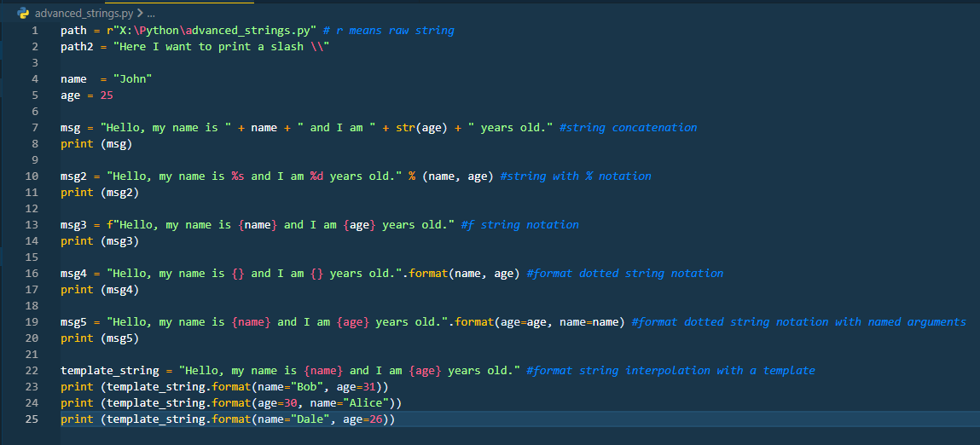Click the number 26 on line 25
This screenshot has width=980, height=445.
(x=375, y=419)
